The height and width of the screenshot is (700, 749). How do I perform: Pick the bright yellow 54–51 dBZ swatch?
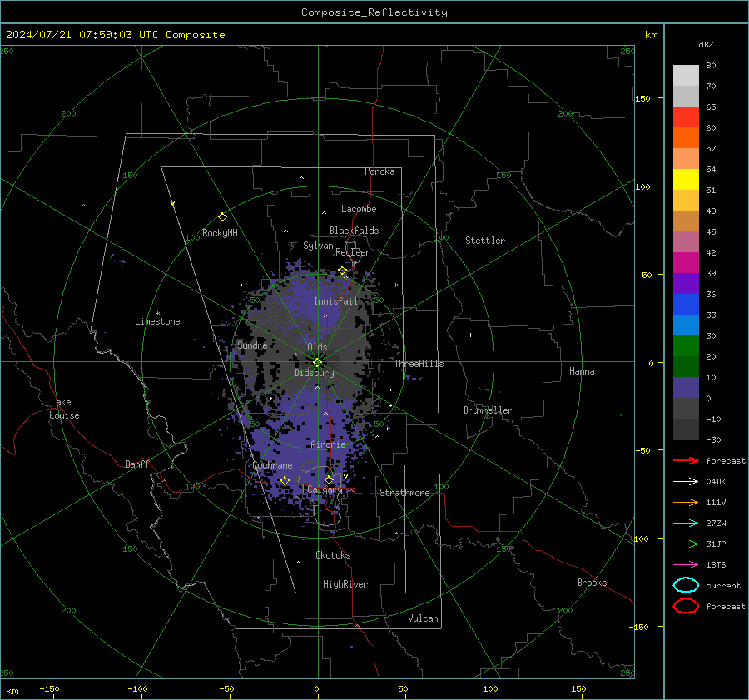coord(686,180)
